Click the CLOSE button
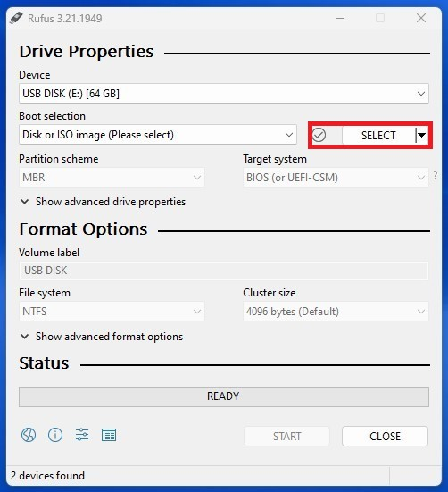This screenshot has height=492, width=448. tap(385, 436)
